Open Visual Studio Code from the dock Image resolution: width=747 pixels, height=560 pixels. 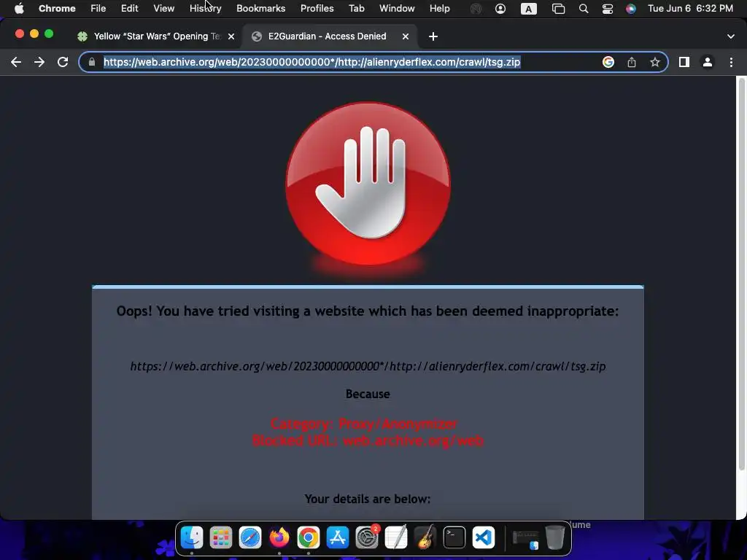click(x=483, y=537)
